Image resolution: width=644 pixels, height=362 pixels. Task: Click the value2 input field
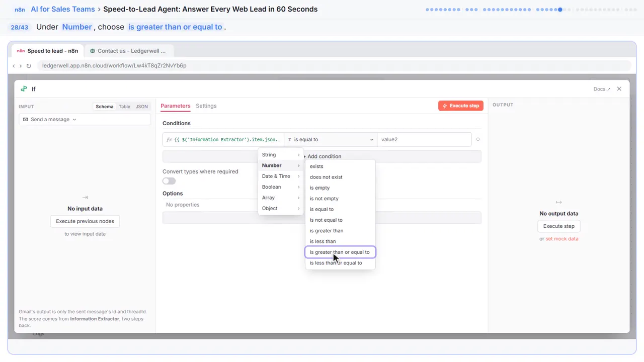pyautogui.click(x=424, y=139)
